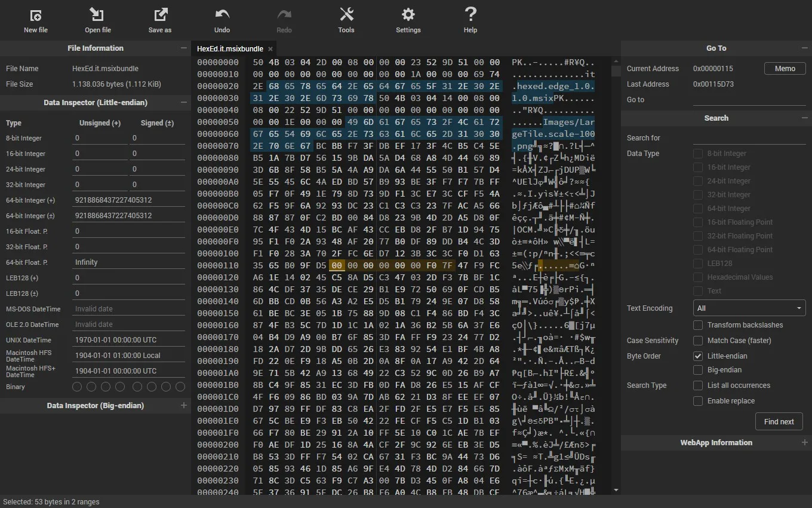812x508 pixels.
Task: Collapse the Go To panel
Action: [804, 48]
